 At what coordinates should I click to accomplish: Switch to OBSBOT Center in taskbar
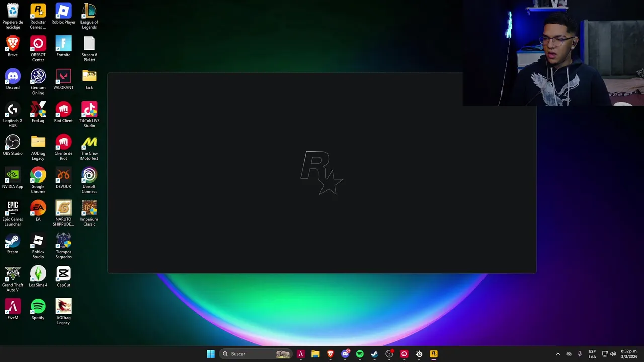(x=404, y=354)
